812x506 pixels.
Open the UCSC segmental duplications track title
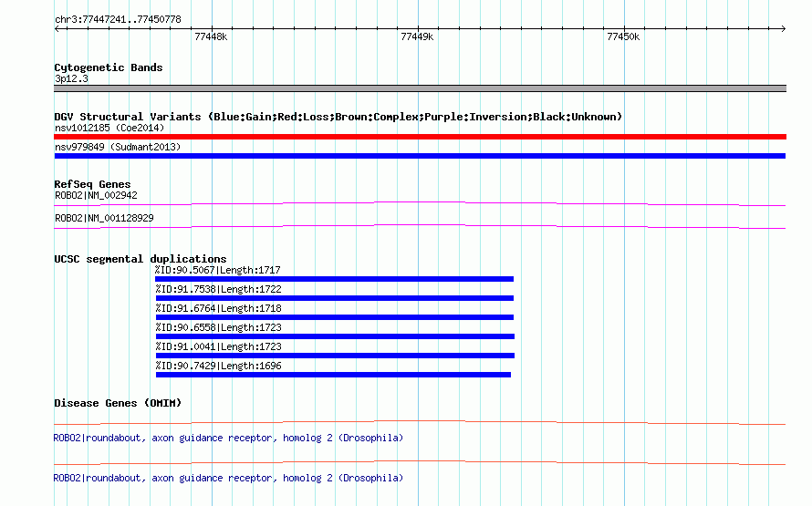[141, 259]
